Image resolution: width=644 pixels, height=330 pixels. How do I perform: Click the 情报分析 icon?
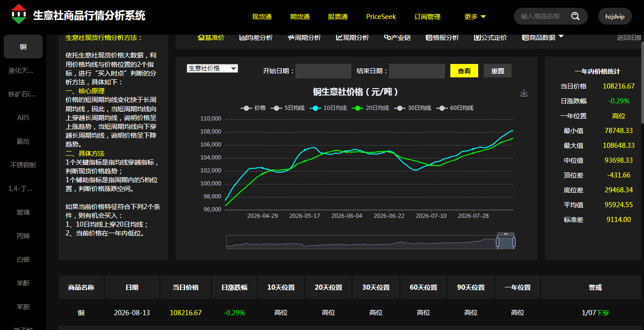429,38
